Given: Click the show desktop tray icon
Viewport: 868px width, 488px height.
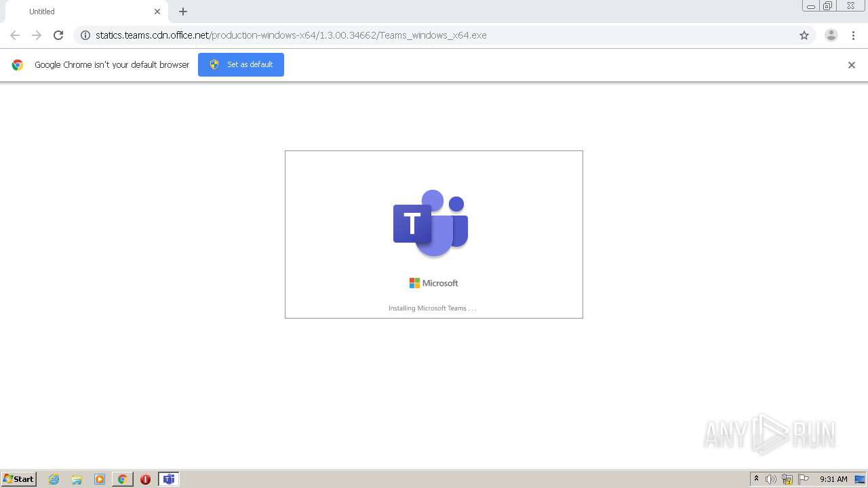Looking at the screenshot, I should pyautogui.click(x=860, y=479).
